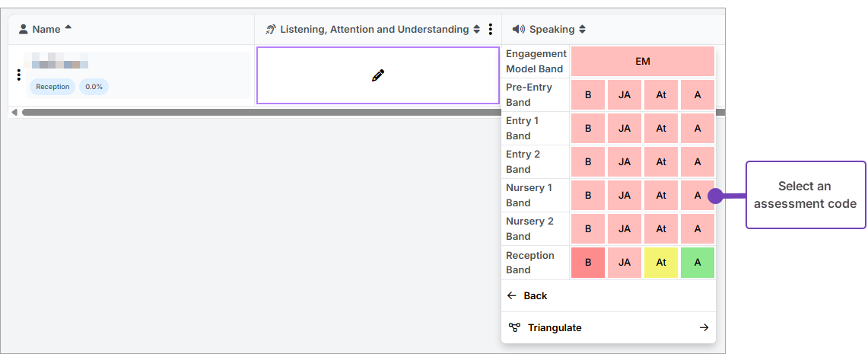This screenshot has width=868, height=354.
Task: Click the ear icon in the Listening column header
Action: tap(271, 30)
